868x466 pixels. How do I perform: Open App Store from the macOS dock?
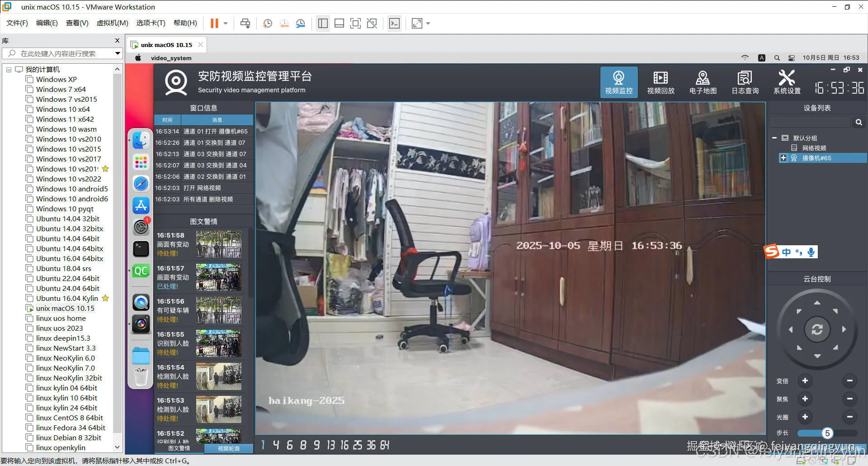[x=141, y=205]
